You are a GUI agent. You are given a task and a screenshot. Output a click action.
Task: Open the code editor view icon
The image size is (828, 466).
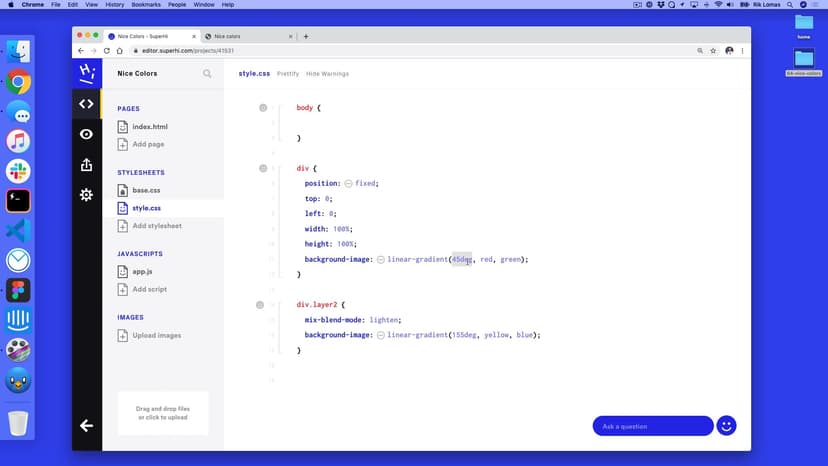point(87,104)
